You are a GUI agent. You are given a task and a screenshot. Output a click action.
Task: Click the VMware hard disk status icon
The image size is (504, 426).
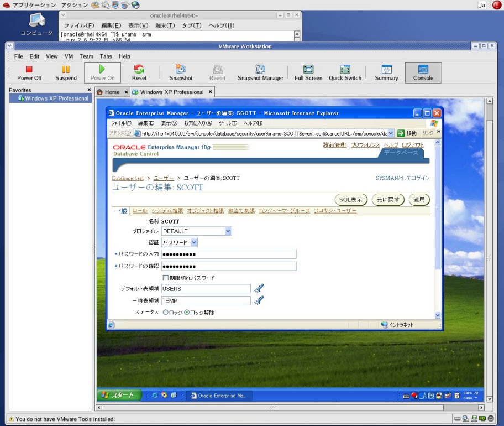point(457,419)
